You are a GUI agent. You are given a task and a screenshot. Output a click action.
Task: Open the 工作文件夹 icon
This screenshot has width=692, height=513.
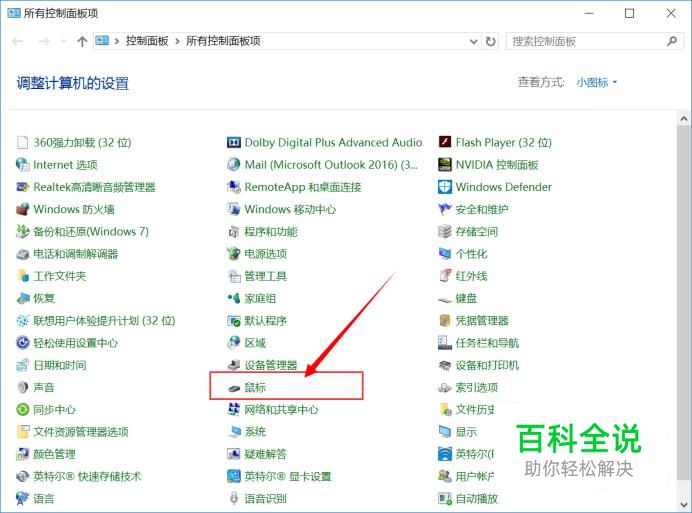pyautogui.click(x=22, y=276)
